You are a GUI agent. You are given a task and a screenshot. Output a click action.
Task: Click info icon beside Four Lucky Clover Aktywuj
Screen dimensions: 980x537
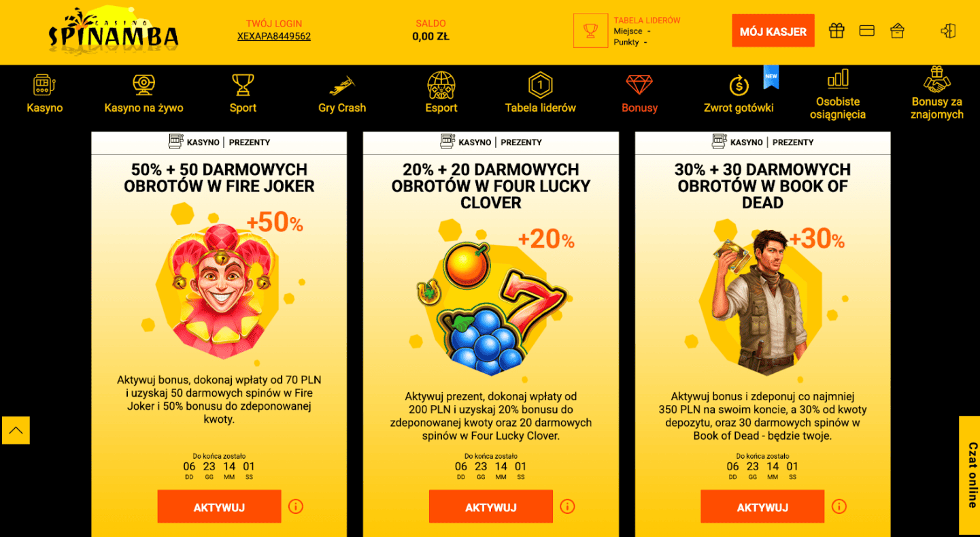(567, 506)
